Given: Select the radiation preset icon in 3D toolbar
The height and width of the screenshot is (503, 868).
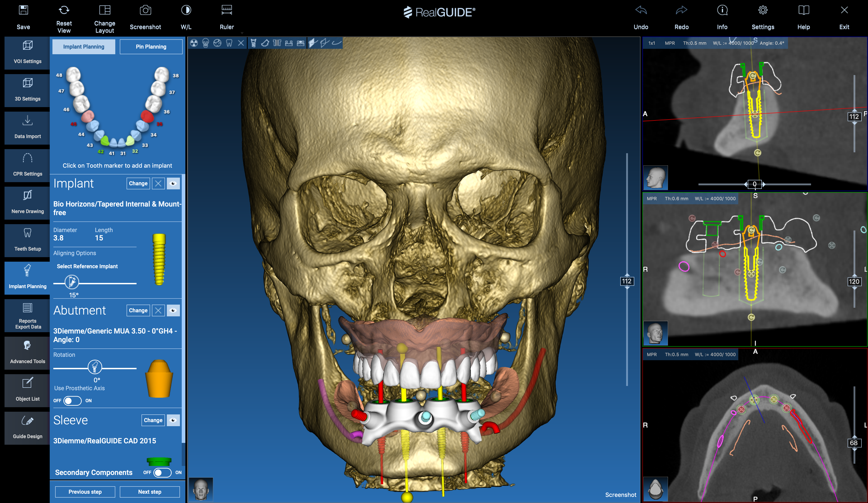Looking at the screenshot, I should click(194, 43).
